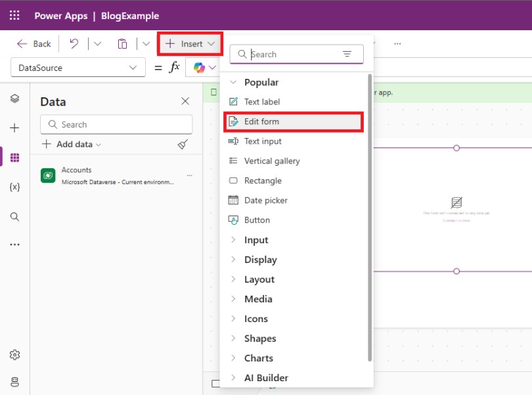Expand the Input category

pos(256,240)
